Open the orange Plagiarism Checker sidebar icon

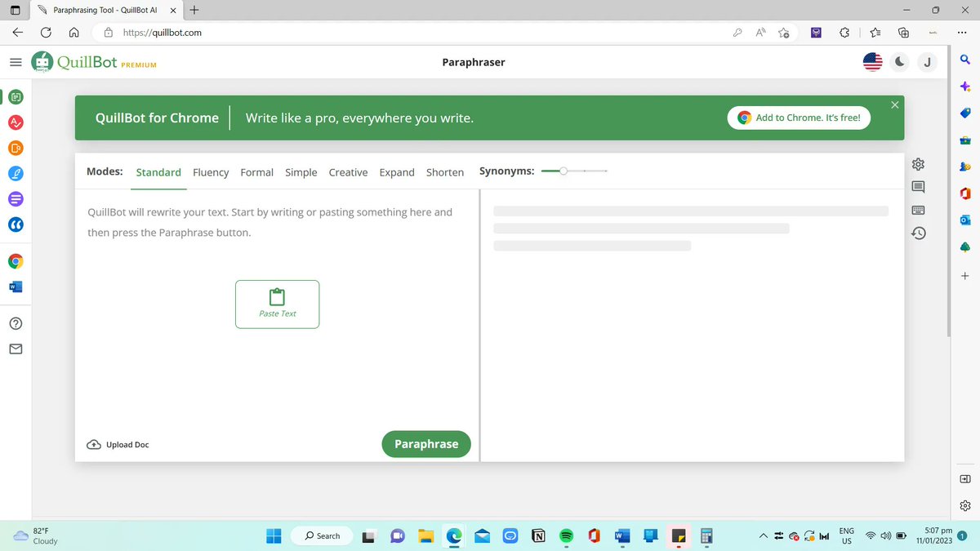(x=16, y=148)
